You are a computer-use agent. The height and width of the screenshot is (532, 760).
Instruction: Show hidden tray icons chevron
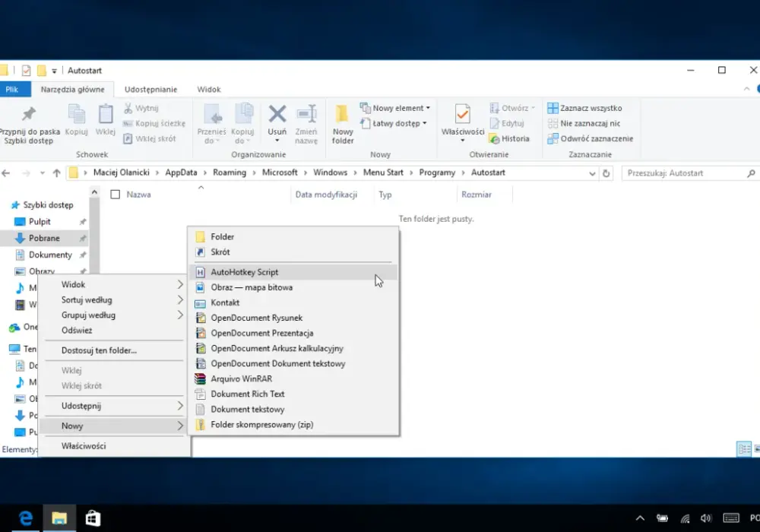pos(640,518)
